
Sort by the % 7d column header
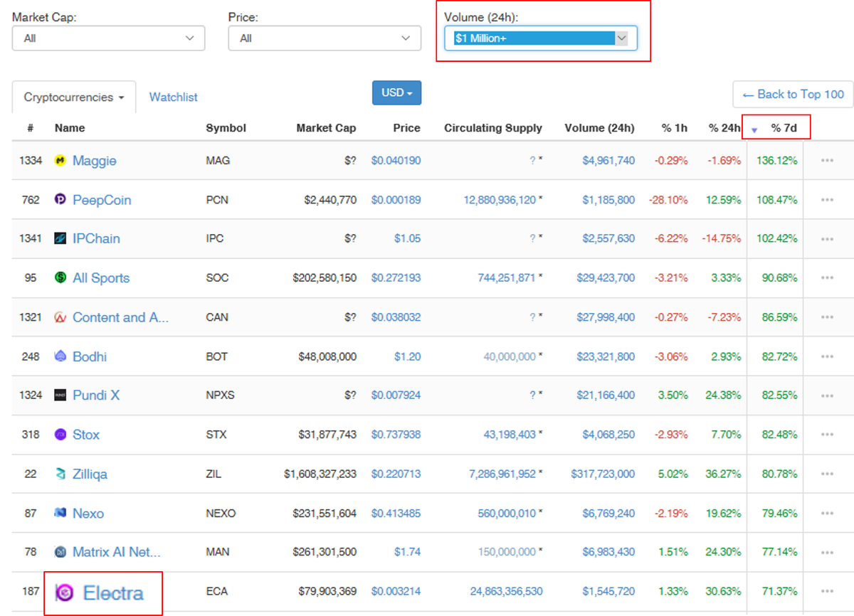(784, 128)
